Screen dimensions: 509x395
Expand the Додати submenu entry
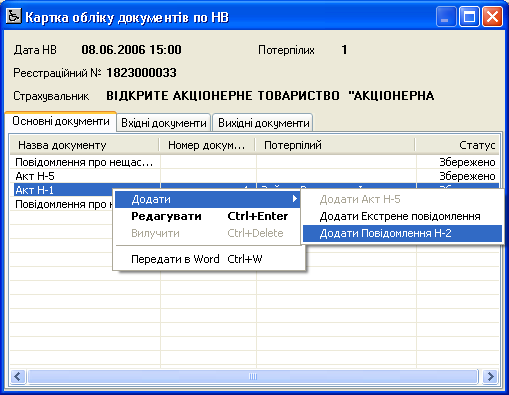tap(207, 199)
